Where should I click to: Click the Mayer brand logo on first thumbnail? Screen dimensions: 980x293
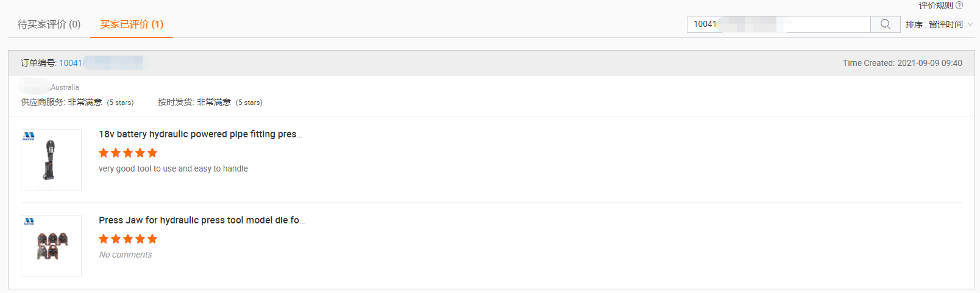coord(29,136)
